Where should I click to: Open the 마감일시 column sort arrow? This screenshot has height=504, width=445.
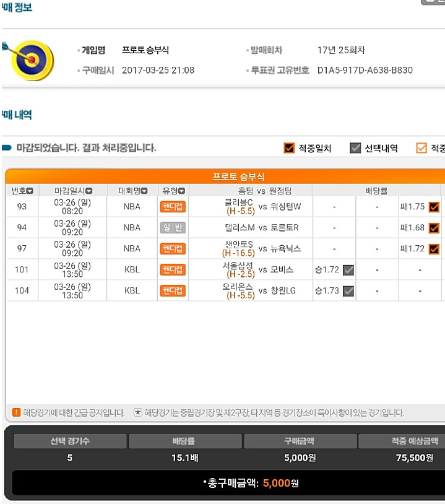[89, 191]
